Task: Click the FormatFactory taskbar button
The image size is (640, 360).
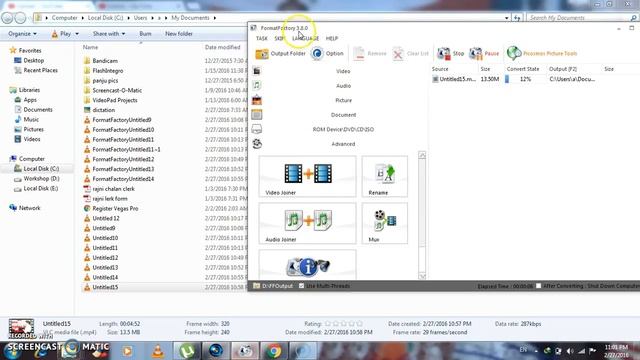Action: 245,351
